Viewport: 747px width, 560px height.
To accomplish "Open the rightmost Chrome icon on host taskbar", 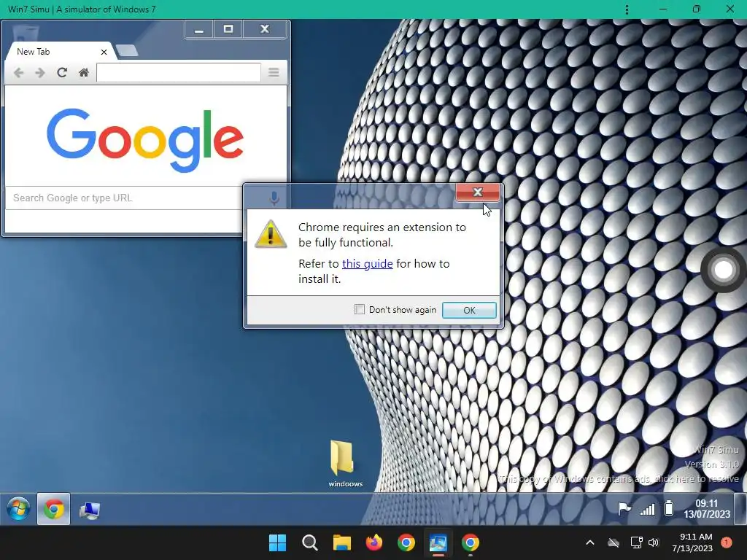I will (471, 542).
